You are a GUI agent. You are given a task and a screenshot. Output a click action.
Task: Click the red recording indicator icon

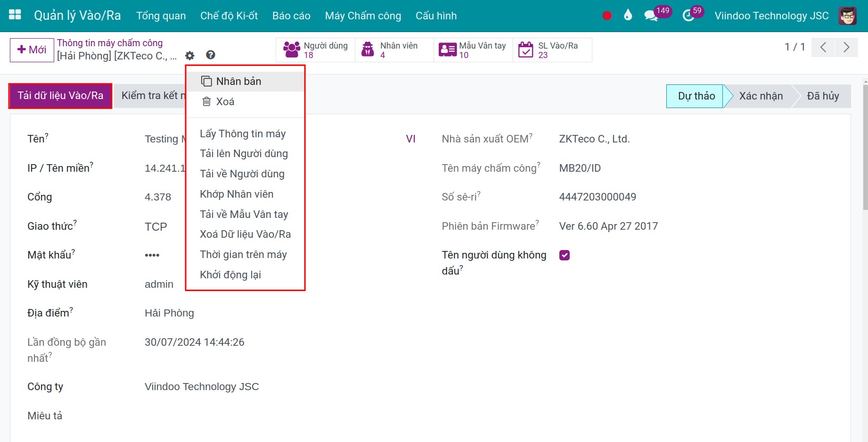click(x=607, y=16)
